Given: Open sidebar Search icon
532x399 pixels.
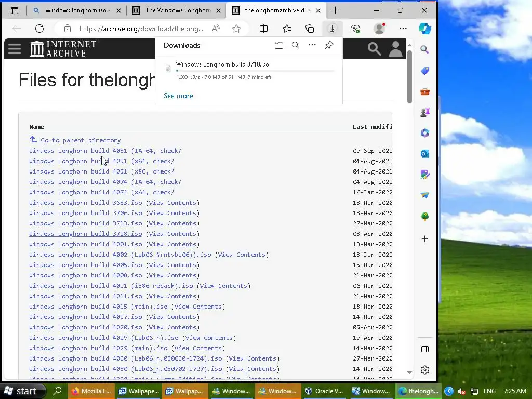Looking at the screenshot, I should coord(425,49).
